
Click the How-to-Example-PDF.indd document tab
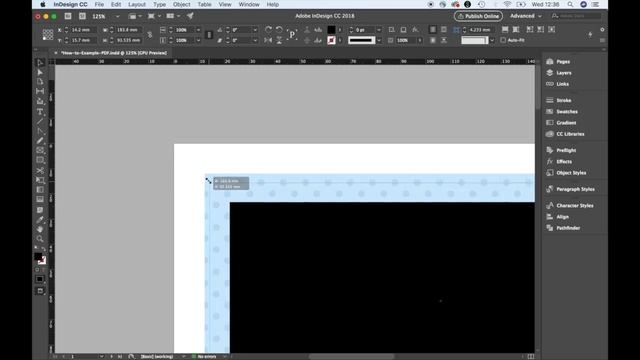pos(114,53)
